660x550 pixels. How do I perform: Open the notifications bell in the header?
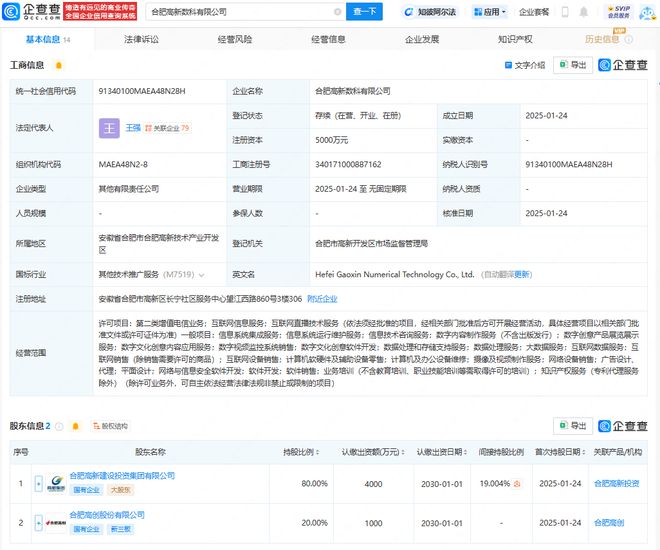click(583, 12)
